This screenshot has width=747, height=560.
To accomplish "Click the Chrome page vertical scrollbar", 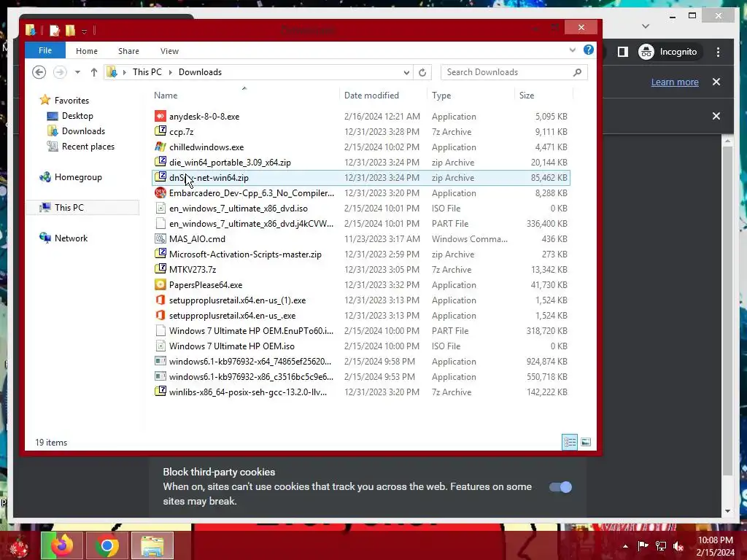I will 727,309.
